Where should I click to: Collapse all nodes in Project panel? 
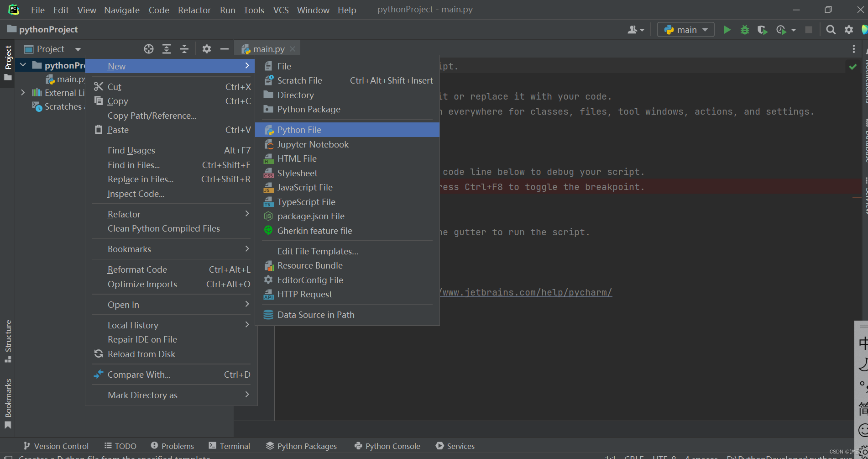tap(184, 48)
